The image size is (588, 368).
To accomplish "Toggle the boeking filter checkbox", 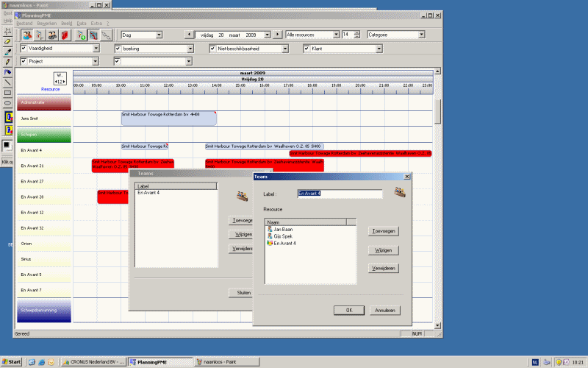I will [118, 49].
